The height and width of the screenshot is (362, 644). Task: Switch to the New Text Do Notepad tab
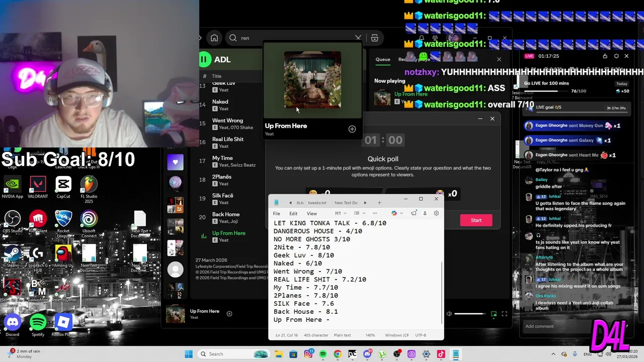click(x=346, y=203)
